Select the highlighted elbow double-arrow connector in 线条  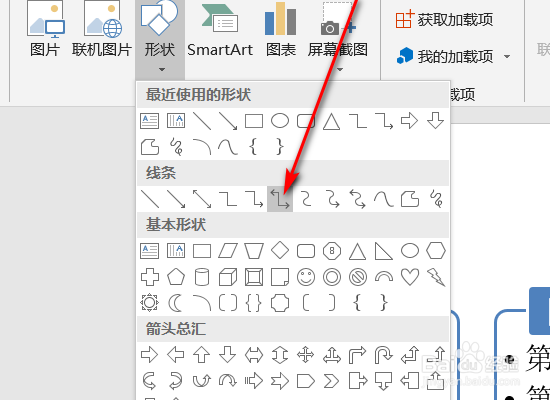[280, 199]
